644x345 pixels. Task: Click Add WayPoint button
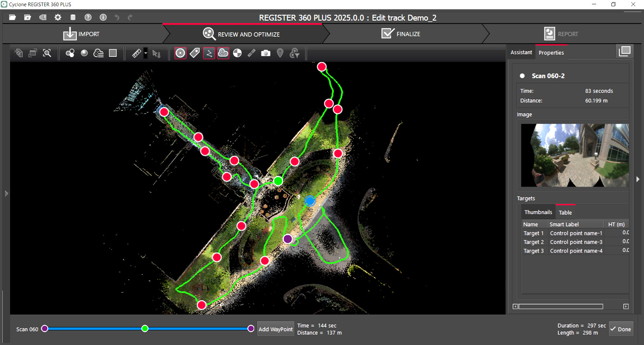tap(276, 329)
